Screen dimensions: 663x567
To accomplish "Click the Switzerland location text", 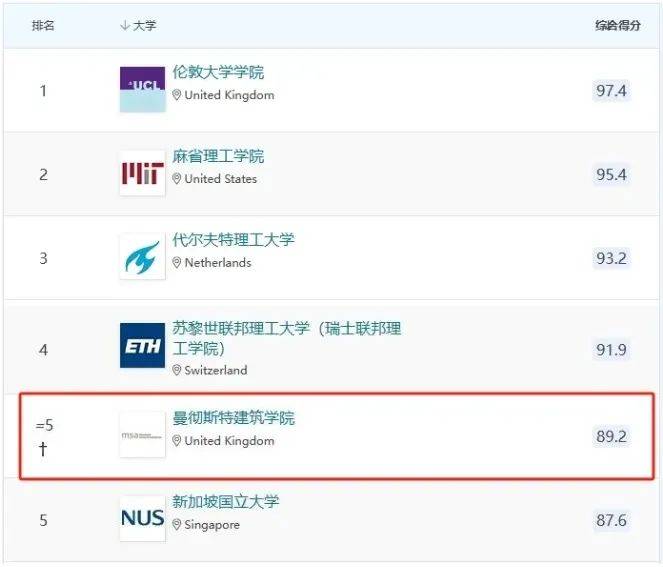I will (216, 370).
